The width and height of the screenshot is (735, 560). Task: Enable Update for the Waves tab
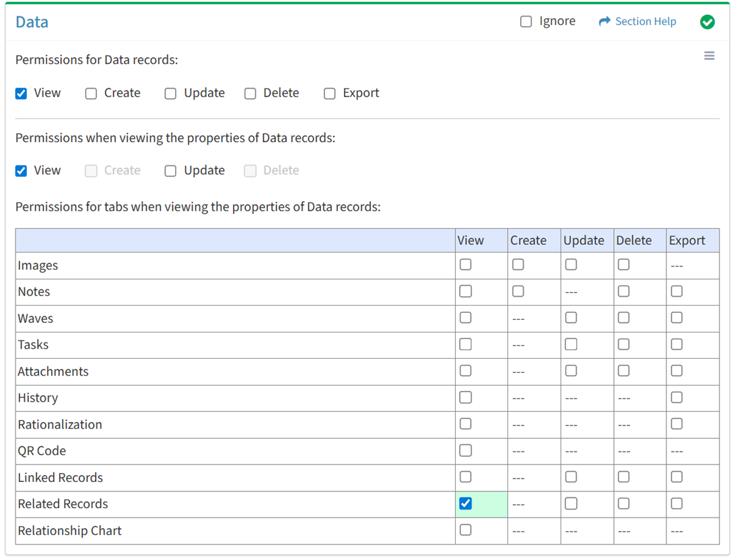point(571,318)
